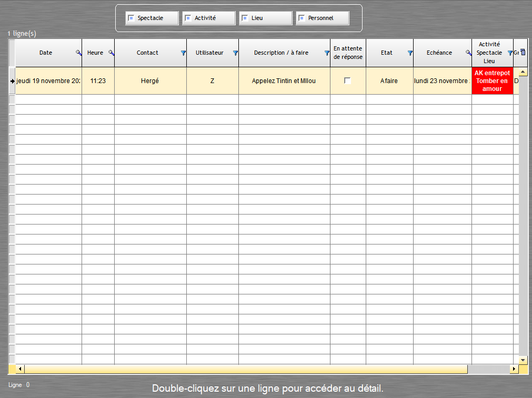
Task: Toggle the Activité checkbox
Action: click(188, 18)
